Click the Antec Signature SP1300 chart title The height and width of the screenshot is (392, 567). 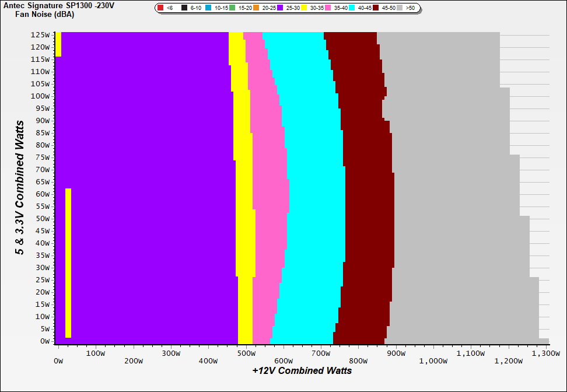click(x=58, y=5)
